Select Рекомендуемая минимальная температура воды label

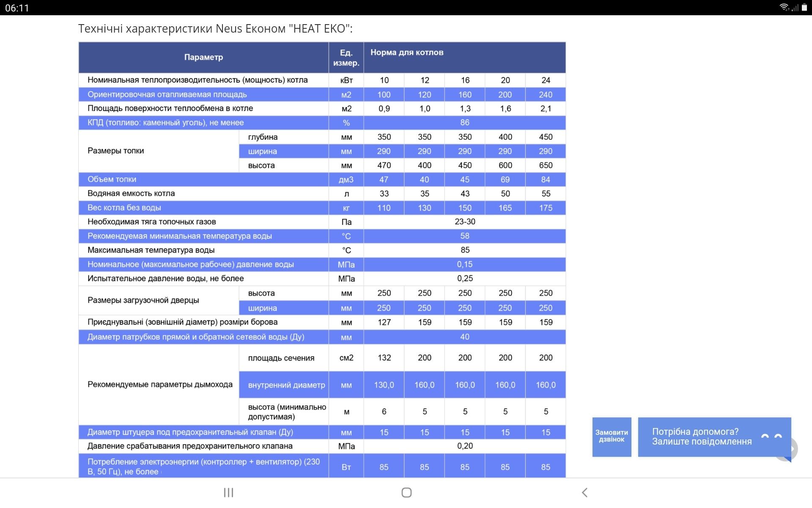click(x=179, y=236)
